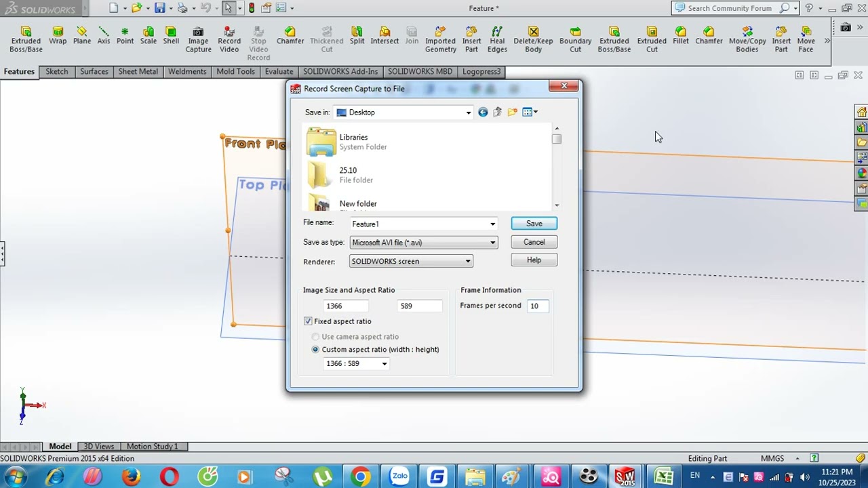This screenshot has width=868, height=488.
Task: Click the Save disk icon in the top toolbar
Action: (159, 8)
